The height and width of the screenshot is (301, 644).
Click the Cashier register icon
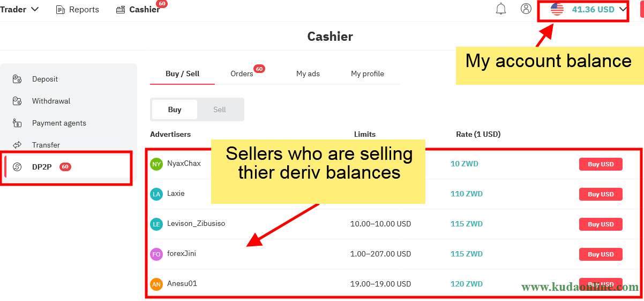(121, 10)
